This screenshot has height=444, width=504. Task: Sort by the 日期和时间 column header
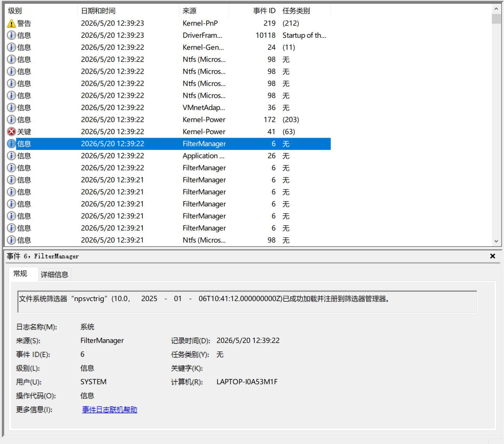(x=128, y=11)
